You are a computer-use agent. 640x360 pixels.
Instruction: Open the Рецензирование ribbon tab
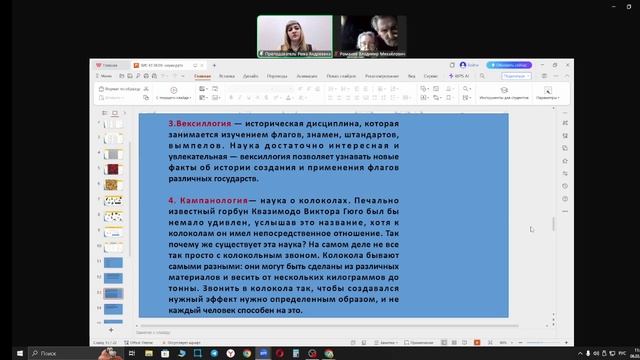(x=382, y=76)
